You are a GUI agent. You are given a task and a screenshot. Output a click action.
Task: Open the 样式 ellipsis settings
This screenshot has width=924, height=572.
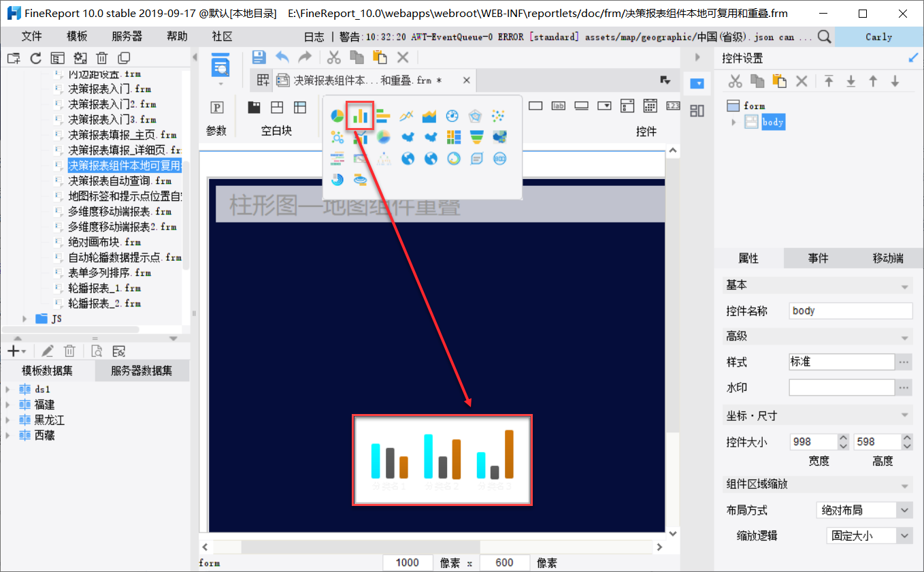click(904, 362)
